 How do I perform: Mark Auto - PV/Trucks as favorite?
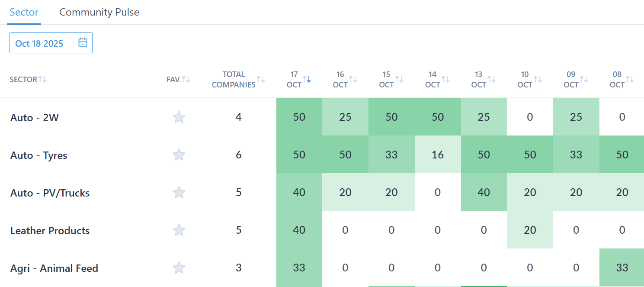click(179, 192)
